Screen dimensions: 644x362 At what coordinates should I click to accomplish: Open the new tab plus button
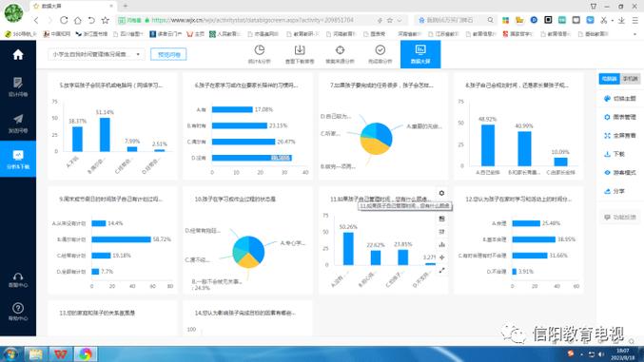click(126, 6)
